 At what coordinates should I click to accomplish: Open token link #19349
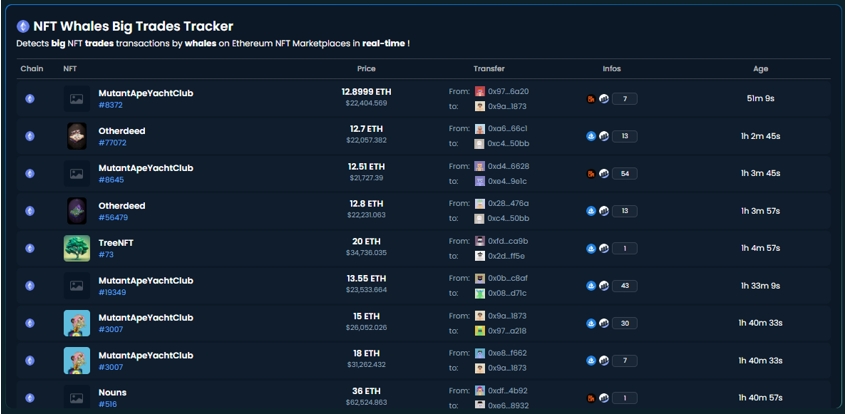tap(112, 292)
